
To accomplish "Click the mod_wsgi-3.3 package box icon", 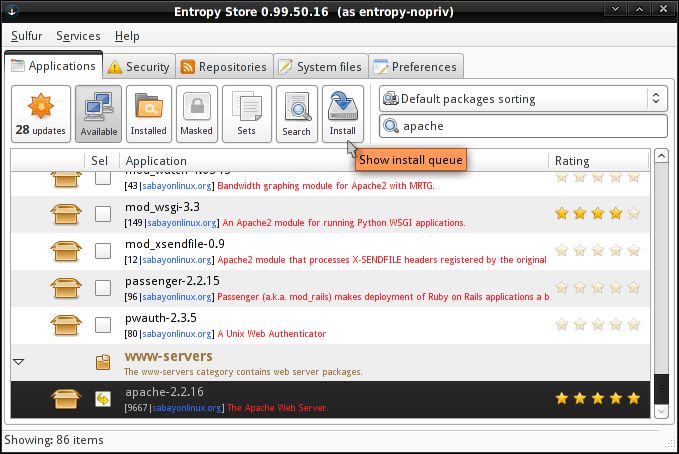I will [x=66, y=214].
